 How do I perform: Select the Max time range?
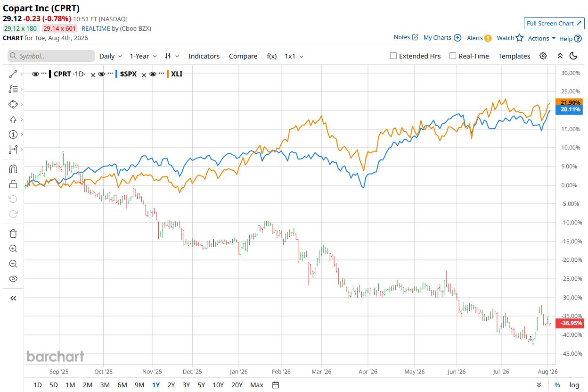click(x=257, y=385)
